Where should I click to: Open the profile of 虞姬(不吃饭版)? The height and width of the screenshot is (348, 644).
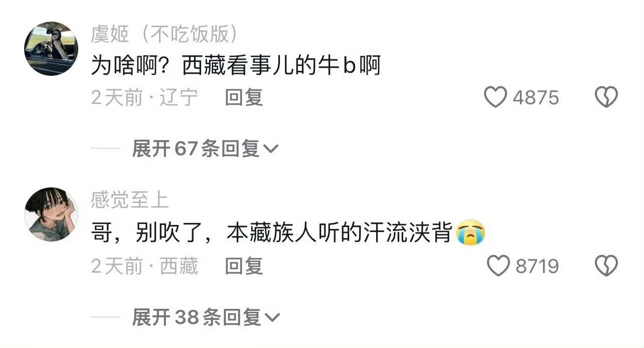coord(164,34)
